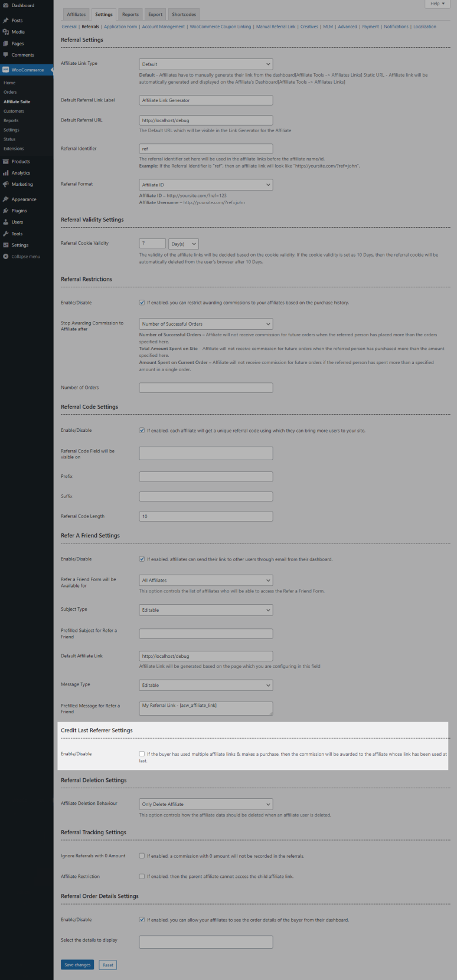Check Ignore Referrals with 0 Amount

click(x=142, y=856)
